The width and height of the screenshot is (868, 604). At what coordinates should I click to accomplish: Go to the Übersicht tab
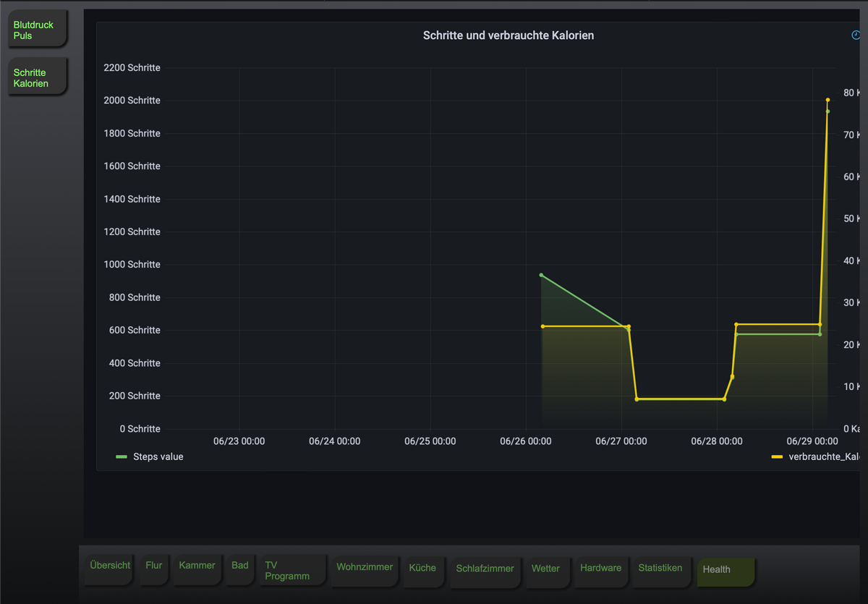click(x=110, y=569)
